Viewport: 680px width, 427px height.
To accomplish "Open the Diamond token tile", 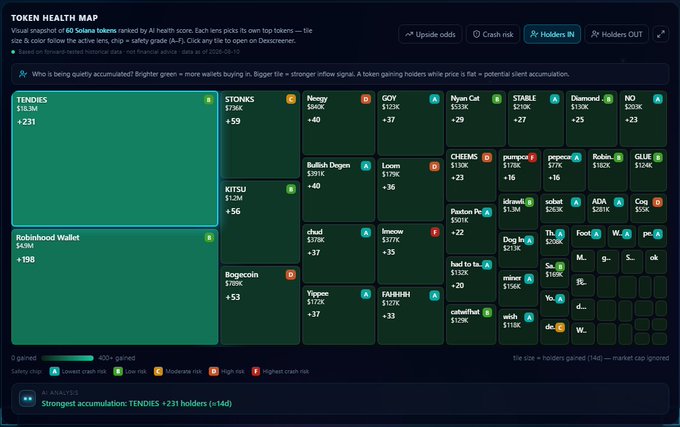I will coord(592,119).
